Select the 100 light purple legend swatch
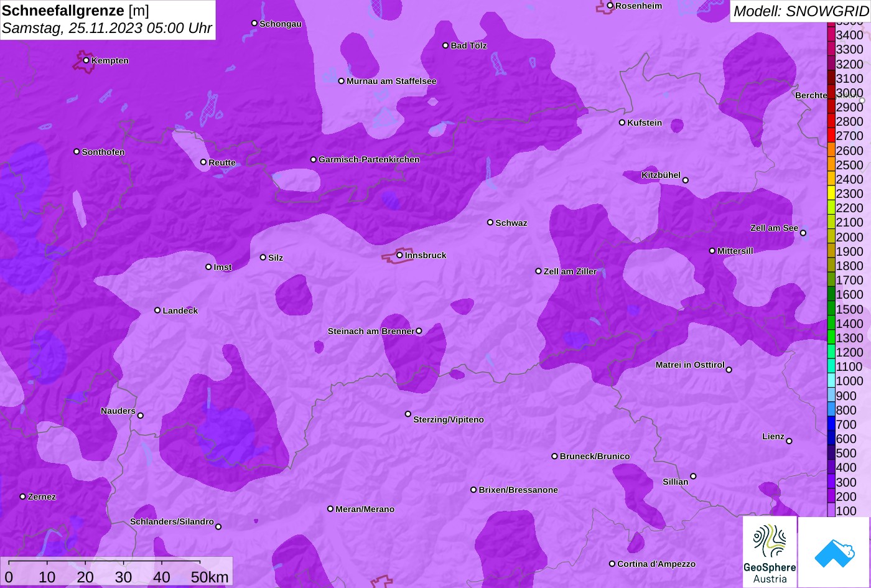871x588 pixels. [831, 511]
